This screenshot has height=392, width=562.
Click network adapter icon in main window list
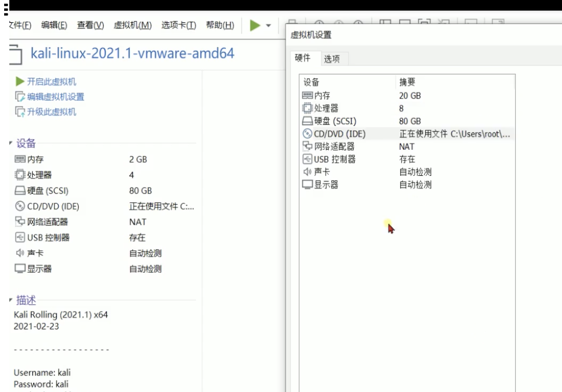coord(20,221)
